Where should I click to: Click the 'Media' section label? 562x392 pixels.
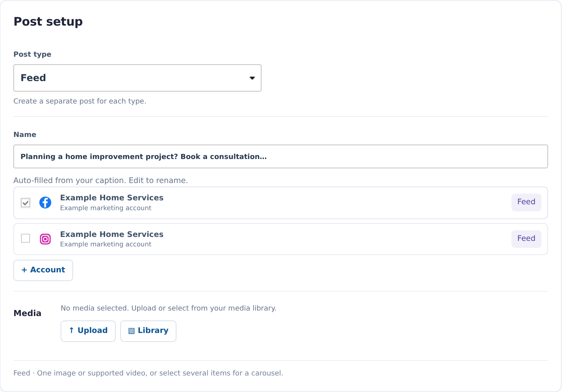(x=28, y=313)
